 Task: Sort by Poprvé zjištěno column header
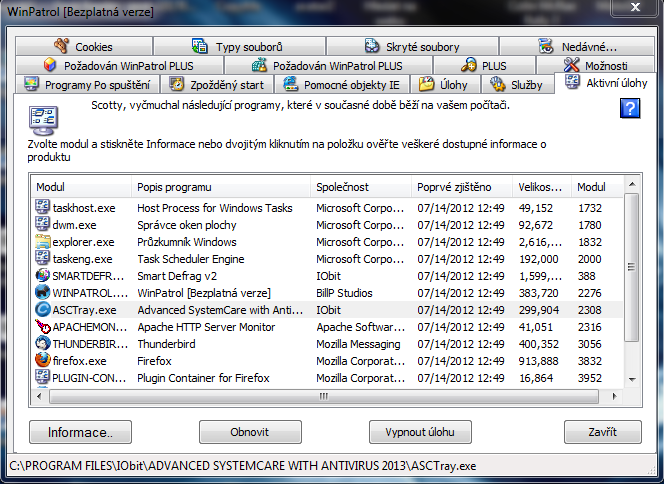click(462, 187)
